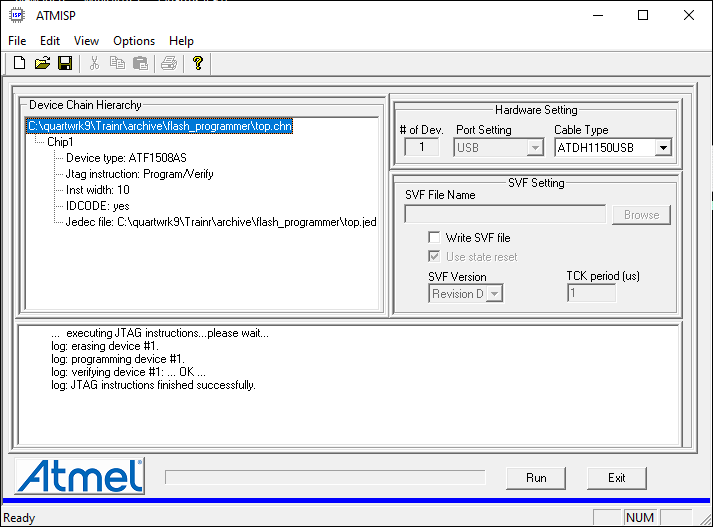Viewport: 713px width, 527px height.
Task: Open the File menu
Action: 17,41
